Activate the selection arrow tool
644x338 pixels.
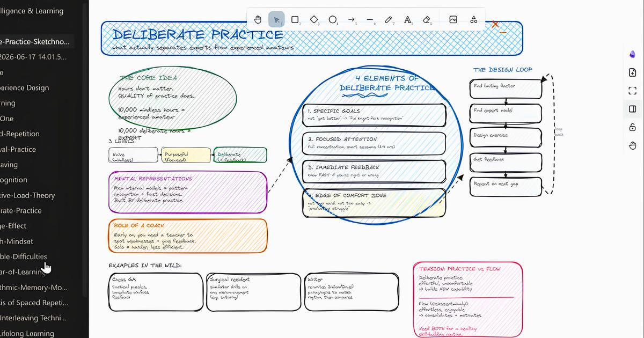point(276,20)
